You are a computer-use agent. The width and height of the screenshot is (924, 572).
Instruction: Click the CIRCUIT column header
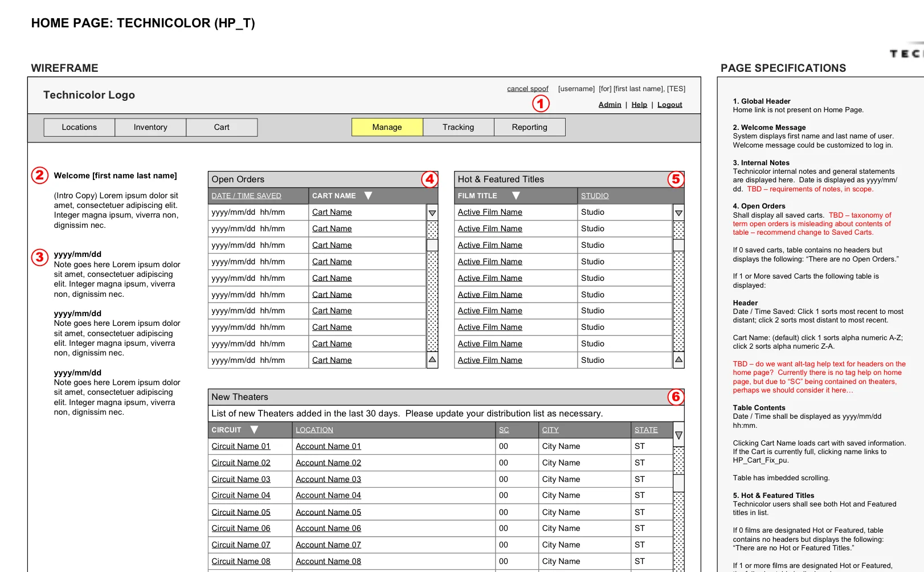[226, 430]
